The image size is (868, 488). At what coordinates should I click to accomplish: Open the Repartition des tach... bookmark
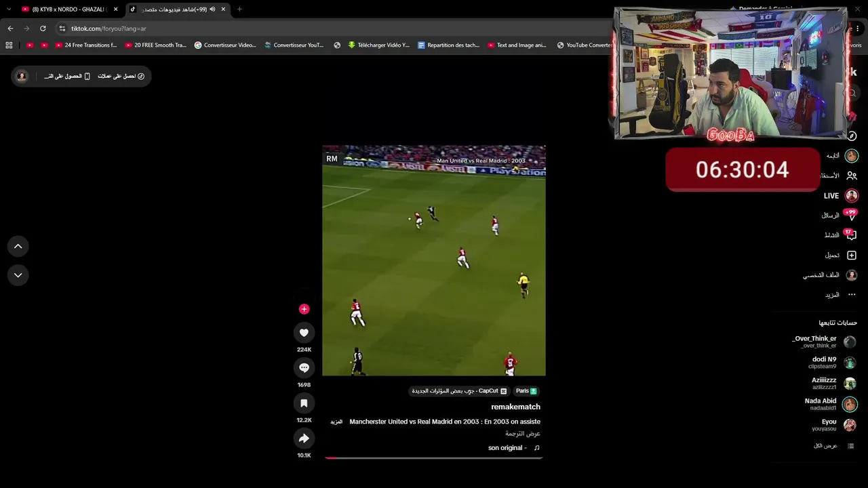coord(449,45)
